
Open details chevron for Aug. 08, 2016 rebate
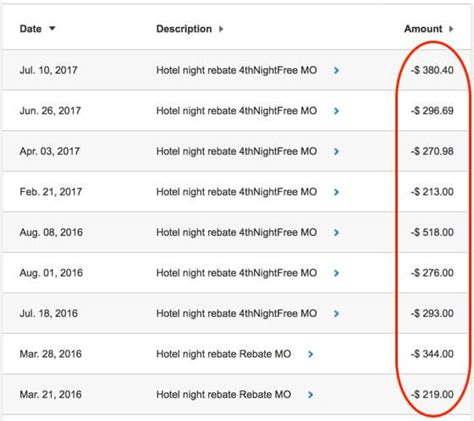(336, 233)
